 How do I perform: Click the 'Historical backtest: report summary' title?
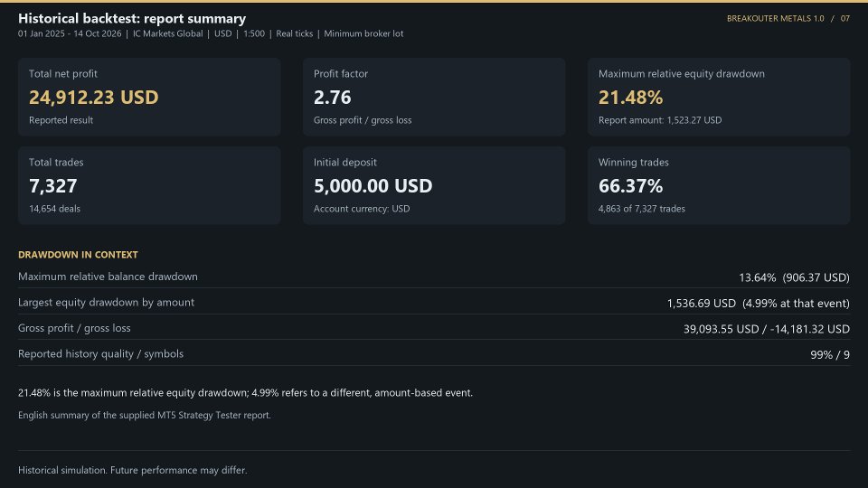point(132,18)
